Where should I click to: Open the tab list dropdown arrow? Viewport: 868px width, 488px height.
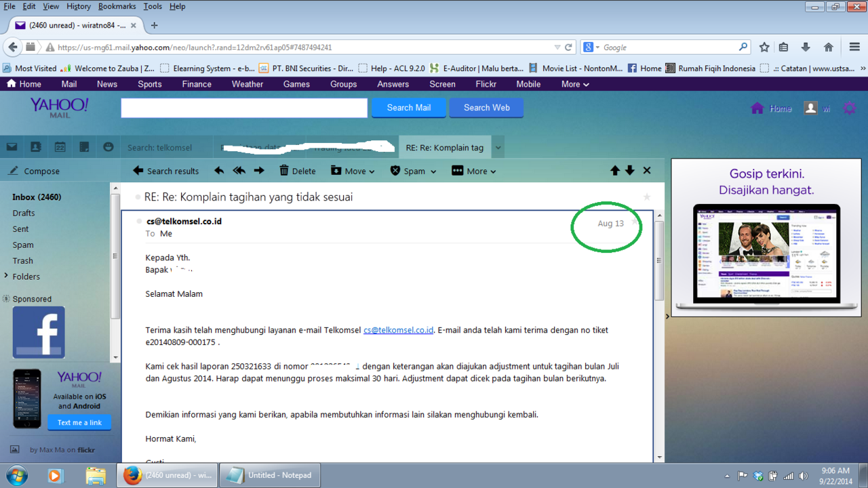pyautogui.click(x=498, y=148)
